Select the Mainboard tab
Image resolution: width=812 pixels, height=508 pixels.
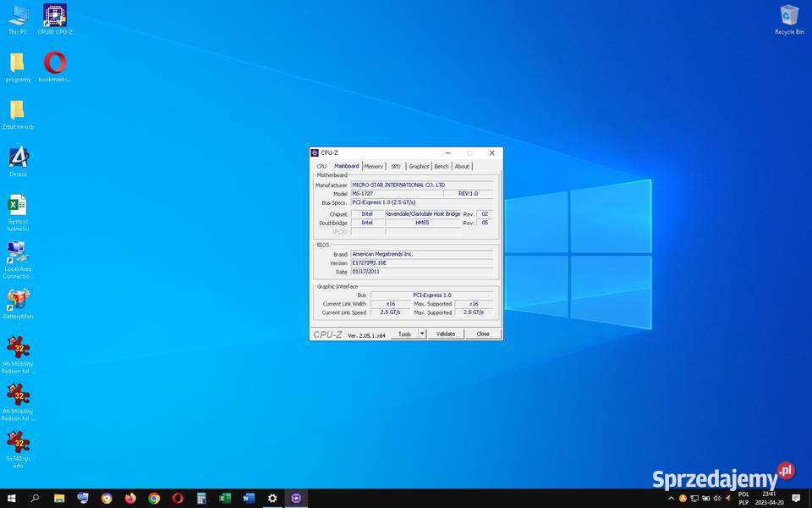(x=347, y=166)
